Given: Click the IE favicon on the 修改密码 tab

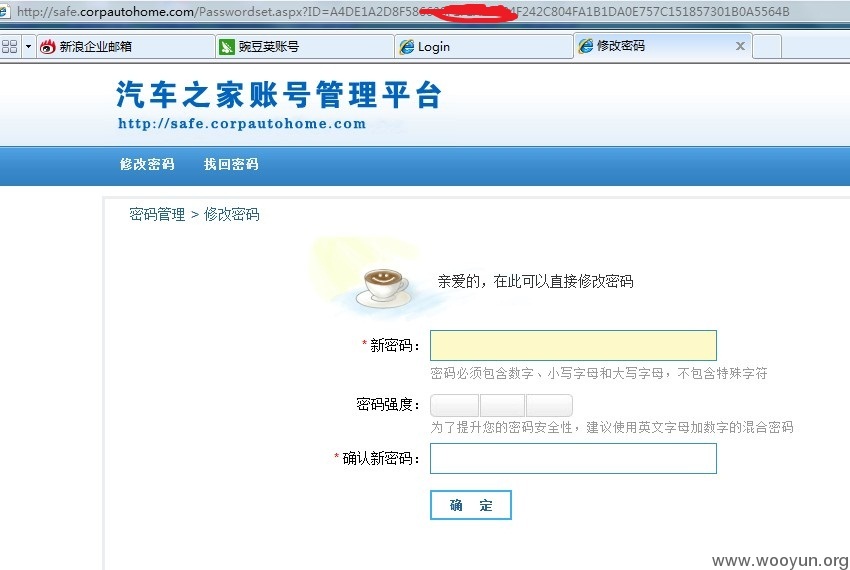Looking at the screenshot, I should pyautogui.click(x=585, y=46).
